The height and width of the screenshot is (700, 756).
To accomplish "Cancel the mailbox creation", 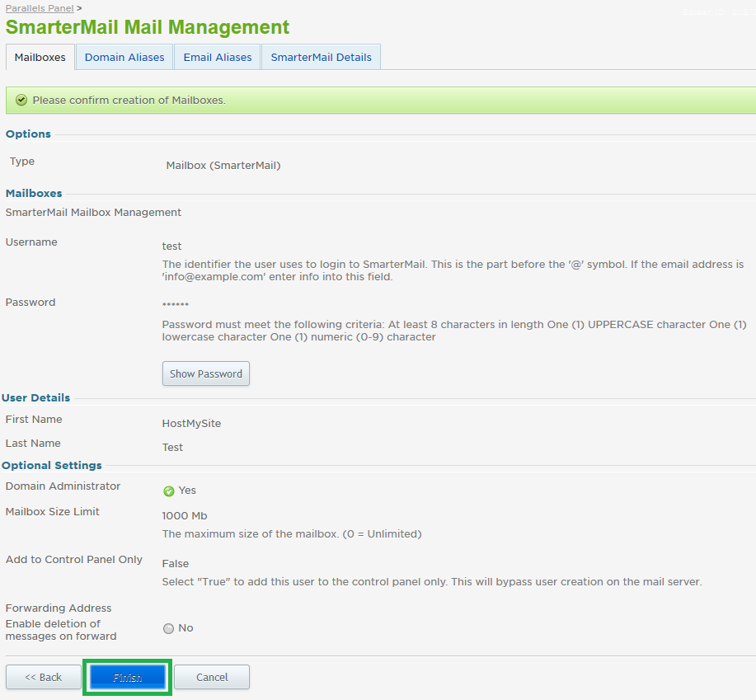I will [x=212, y=678].
